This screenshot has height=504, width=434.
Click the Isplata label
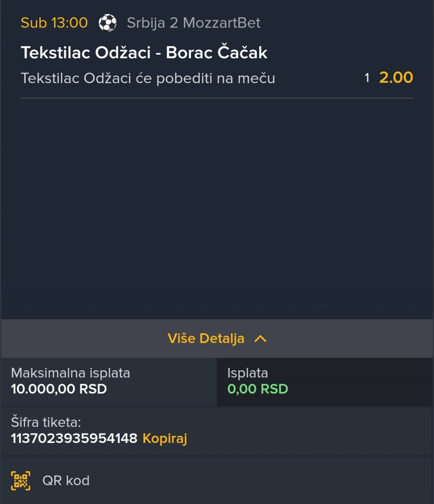pos(248,373)
